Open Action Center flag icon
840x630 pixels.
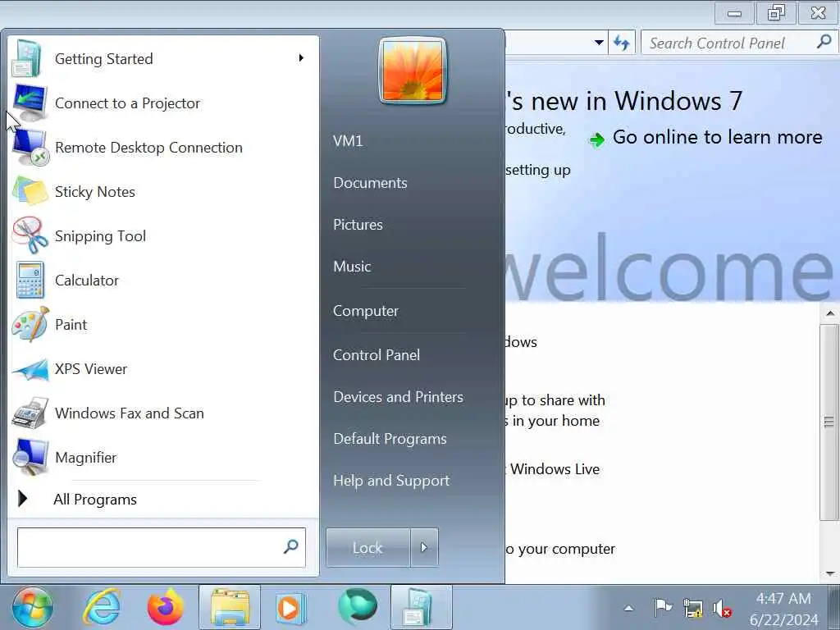(663, 608)
